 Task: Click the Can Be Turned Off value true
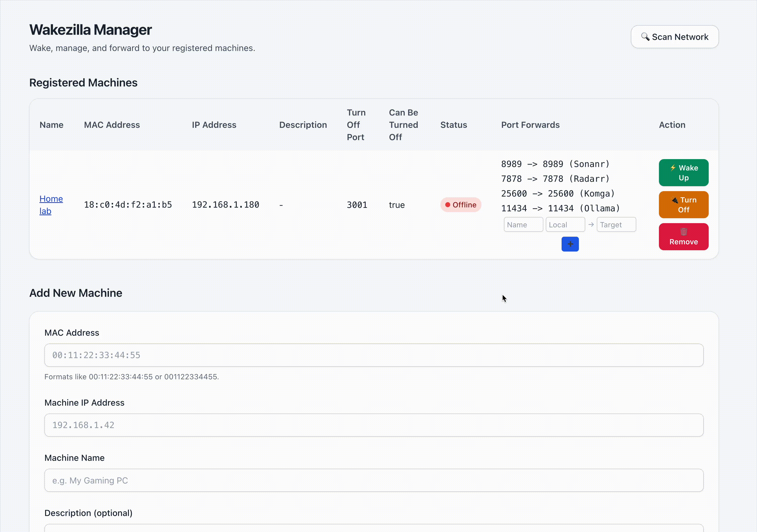397,205
